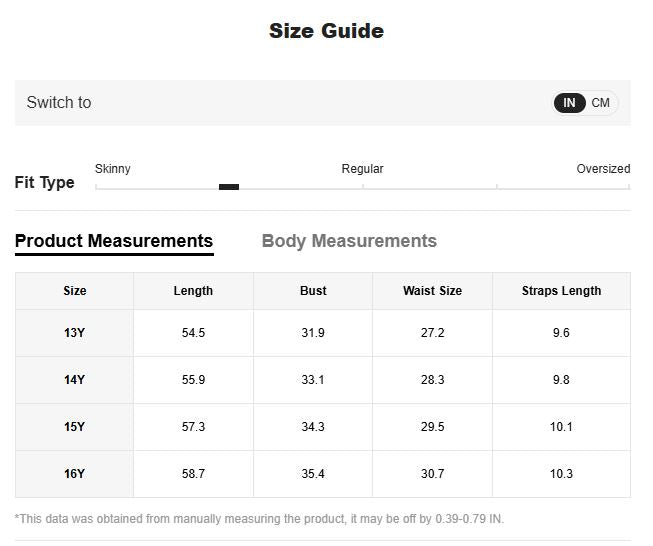Select the 15Y size row
This screenshot has height=546, width=653.
click(x=323, y=427)
